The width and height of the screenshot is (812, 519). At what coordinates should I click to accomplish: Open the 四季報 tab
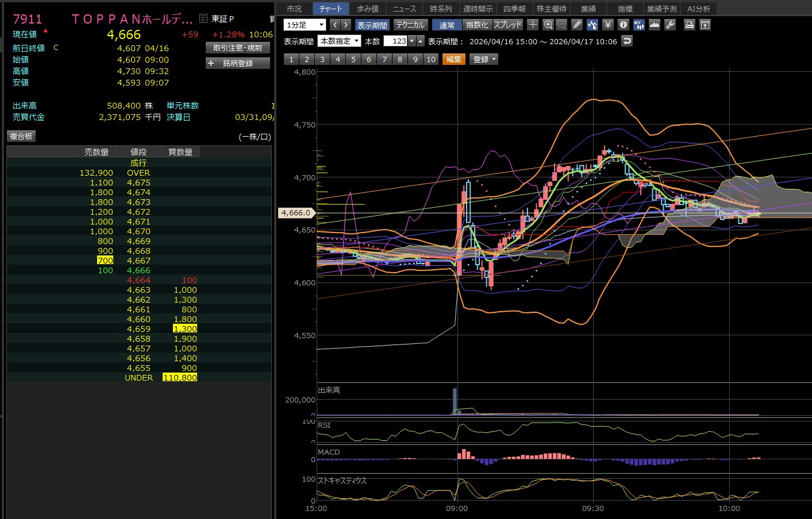[x=514, y=9]
